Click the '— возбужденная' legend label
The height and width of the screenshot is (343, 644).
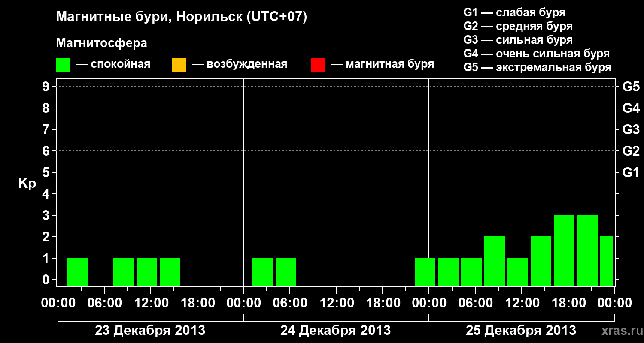coord(240,65)
